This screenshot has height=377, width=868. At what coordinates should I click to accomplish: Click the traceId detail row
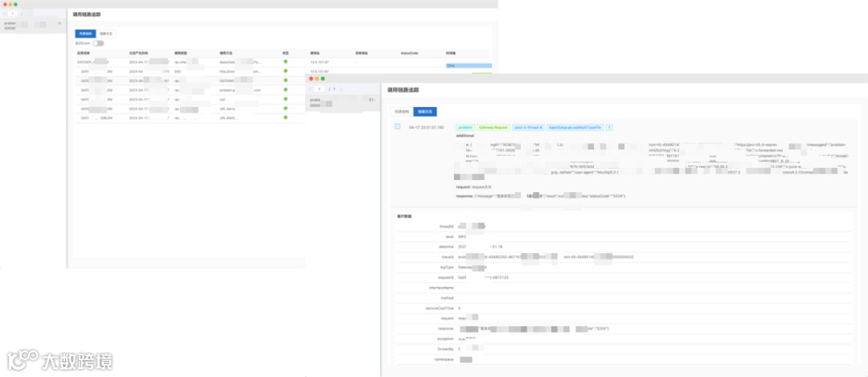pyautogui.click(x=624, y=257)
